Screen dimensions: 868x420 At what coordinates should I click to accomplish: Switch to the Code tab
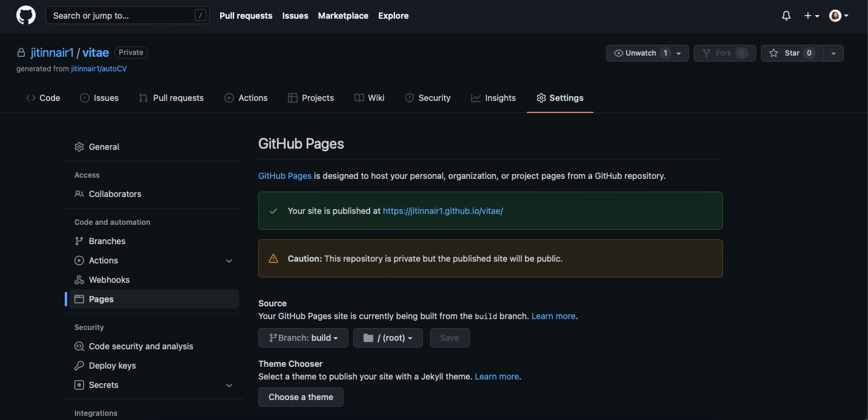coord(43,98)
